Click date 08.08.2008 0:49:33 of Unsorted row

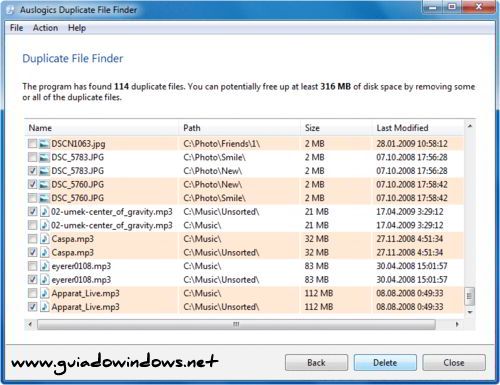(x=410, y=307)
